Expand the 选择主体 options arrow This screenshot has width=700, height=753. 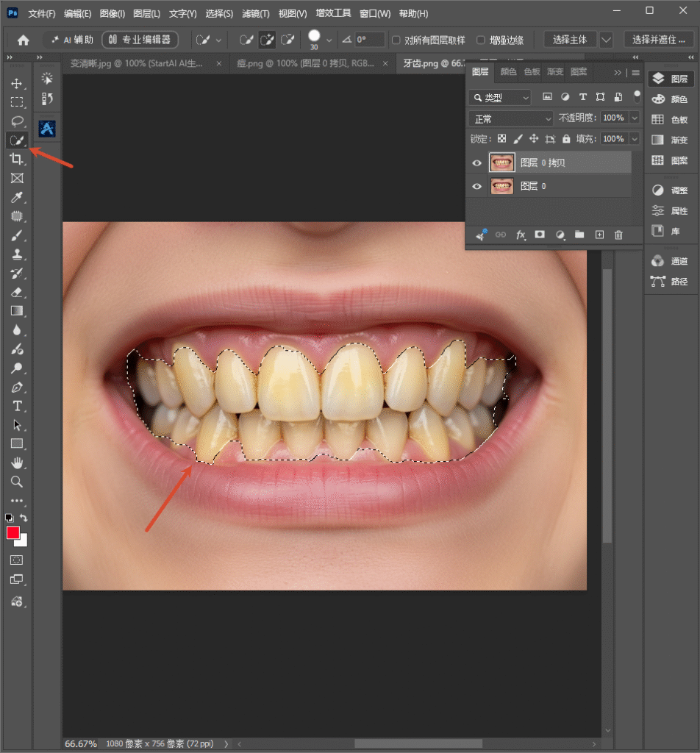pyautogui.click(x=606, y=40)
